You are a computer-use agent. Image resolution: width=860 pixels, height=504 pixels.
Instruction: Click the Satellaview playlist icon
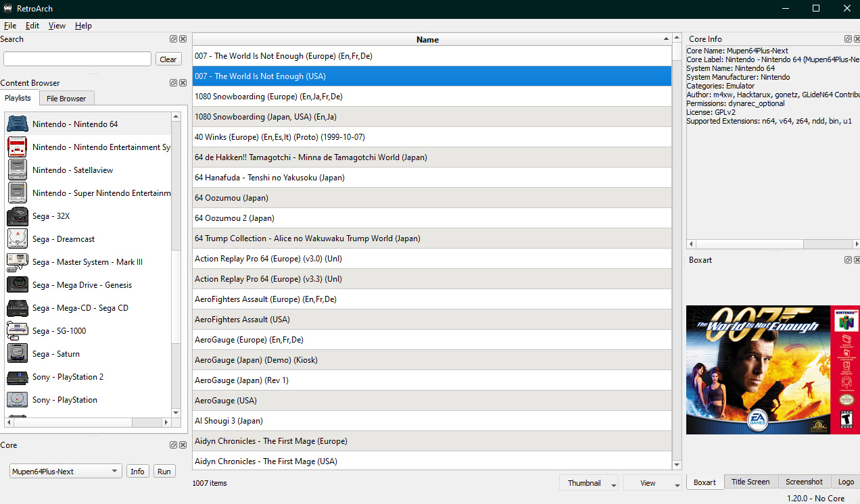pyautogui.click(x=17, y=170)
